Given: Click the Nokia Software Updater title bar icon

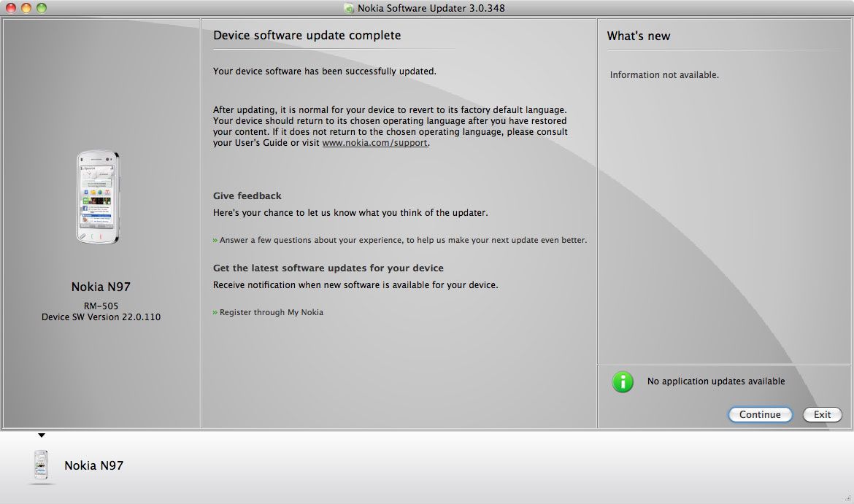Looking at the screenshot, I should tap(349, 8).
